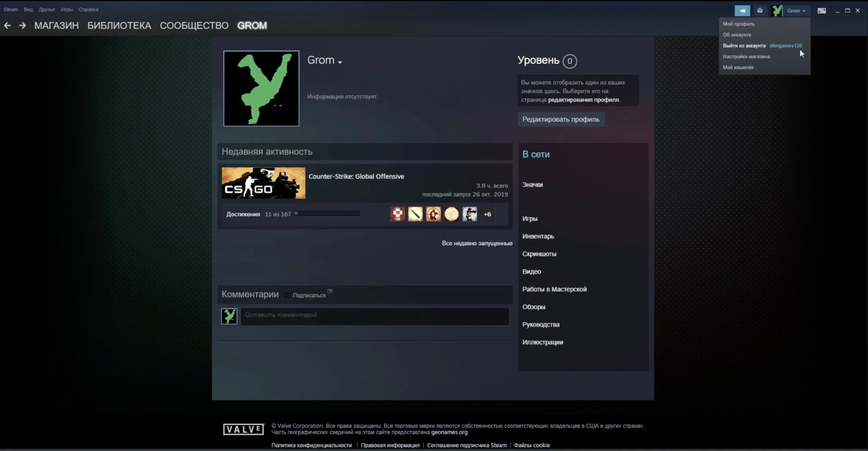Click the forward arrow in navigation
The height and width of the screenshot is (451, 868).
point(22,26)
